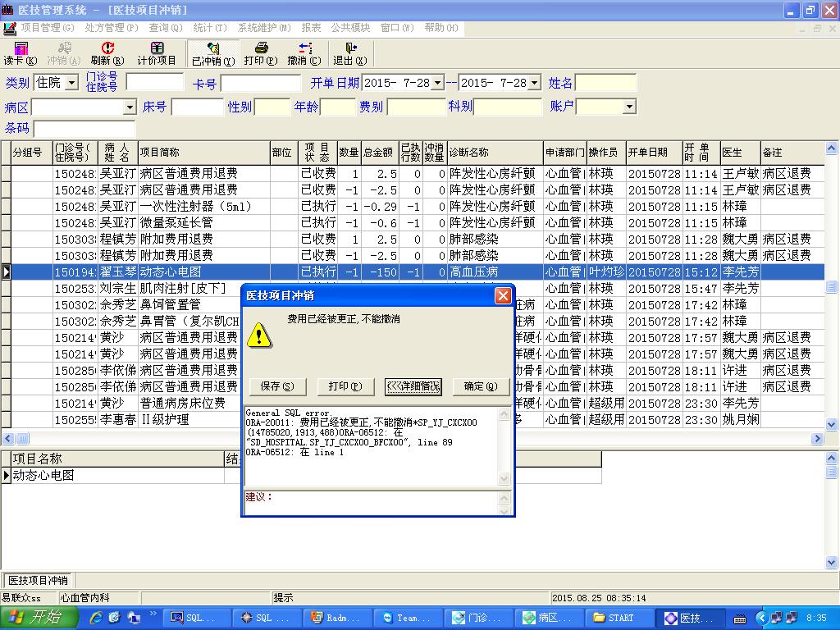Click the 保存(S) button in the dialog
The width and height of the screenshot is (840, 630).
click(277, 386)
